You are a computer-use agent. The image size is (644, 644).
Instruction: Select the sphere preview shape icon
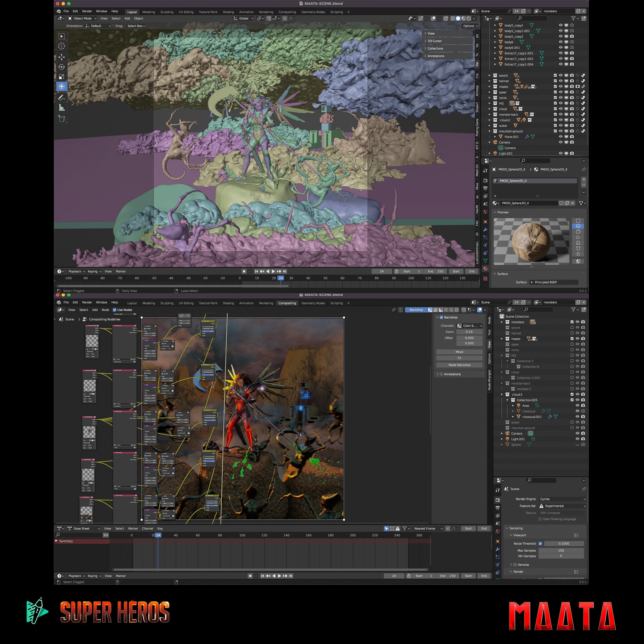point(578,226)
